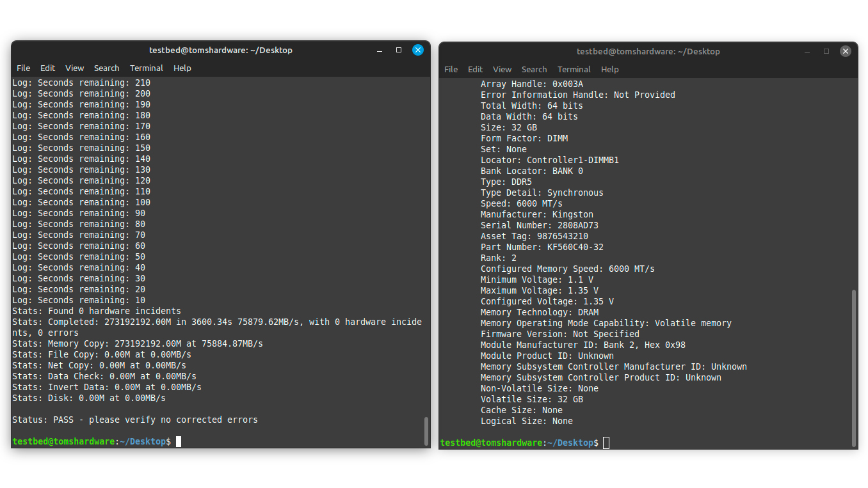The width and height of the screenshot is (868, 488).
Task: Click 'Configured Voltage: 1.35 V' line
Action: click(547, 301)
